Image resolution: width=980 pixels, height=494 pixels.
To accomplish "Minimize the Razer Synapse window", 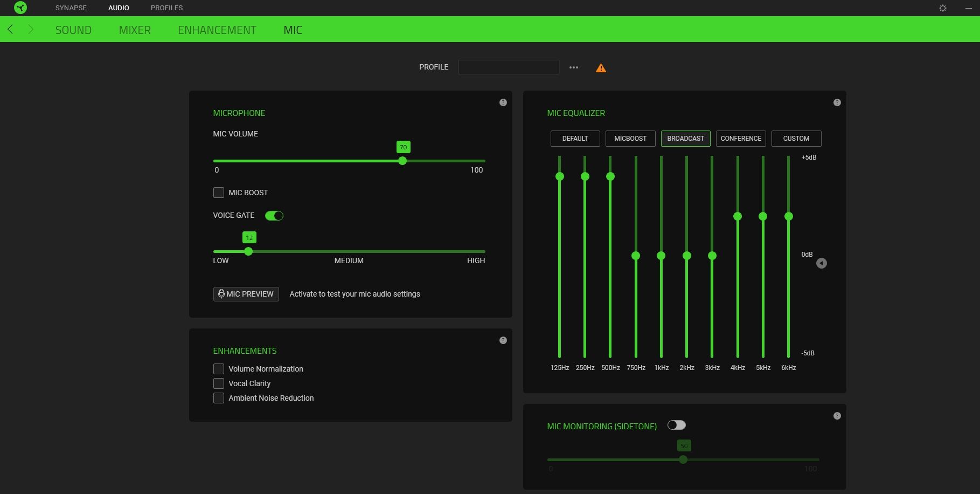I will click(x=968, y=8).
